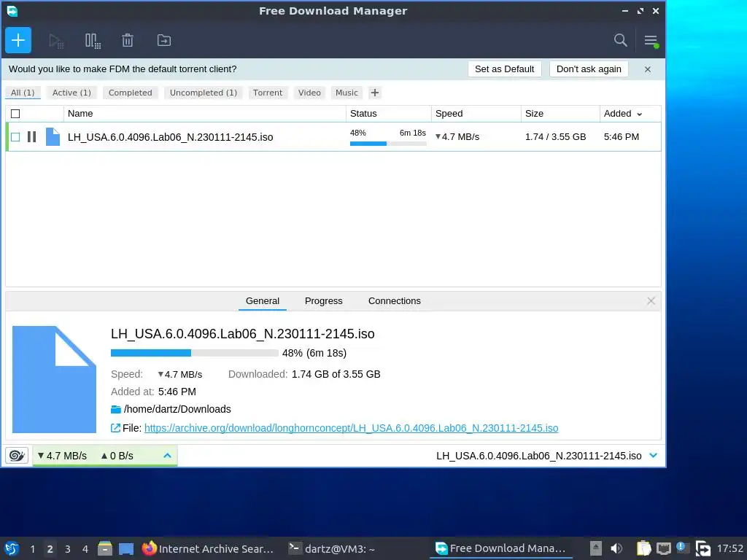Switch to Internet Archive Firefox window
Image resolution: width=747 pixels, height=560 pixels.
pyautogui.click(x=208, y=548)
